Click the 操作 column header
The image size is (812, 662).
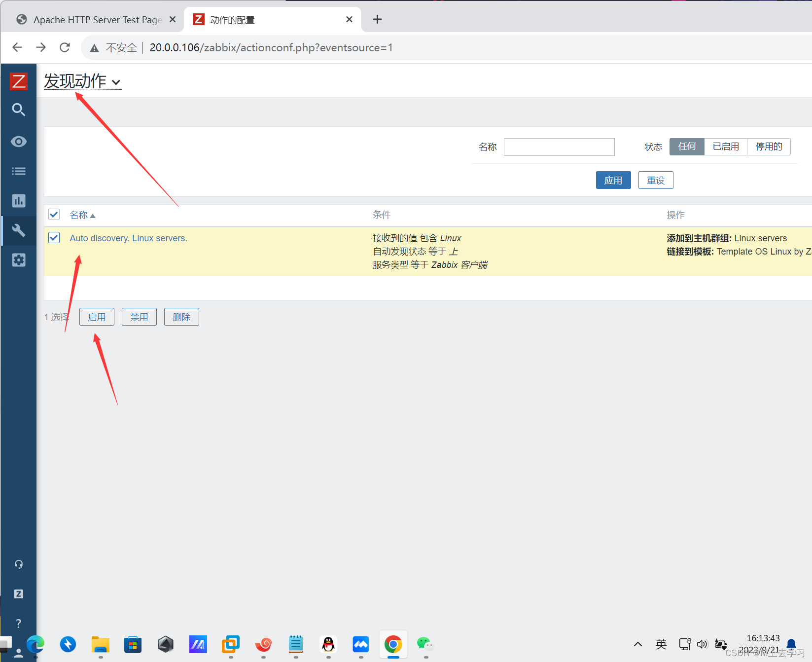[x=675, y=215]
